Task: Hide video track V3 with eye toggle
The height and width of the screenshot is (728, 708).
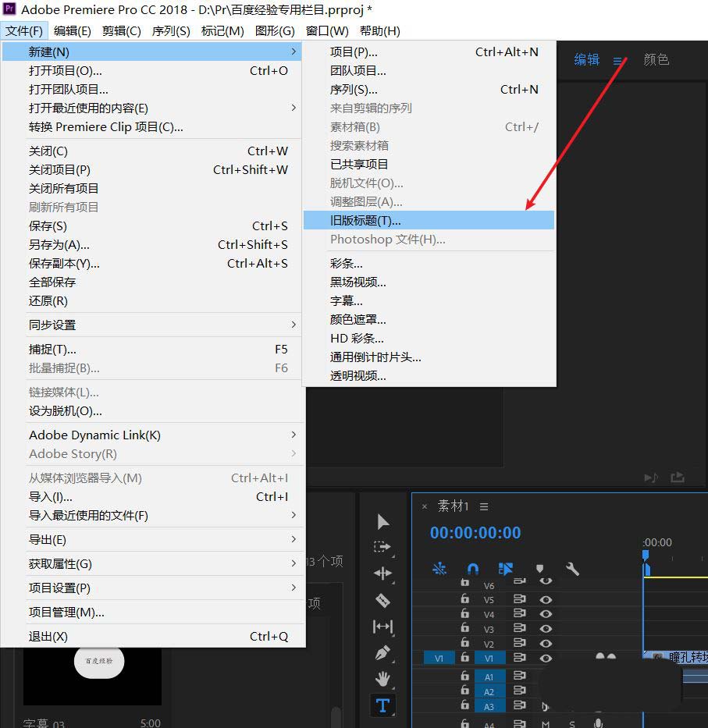Action: 546,628
